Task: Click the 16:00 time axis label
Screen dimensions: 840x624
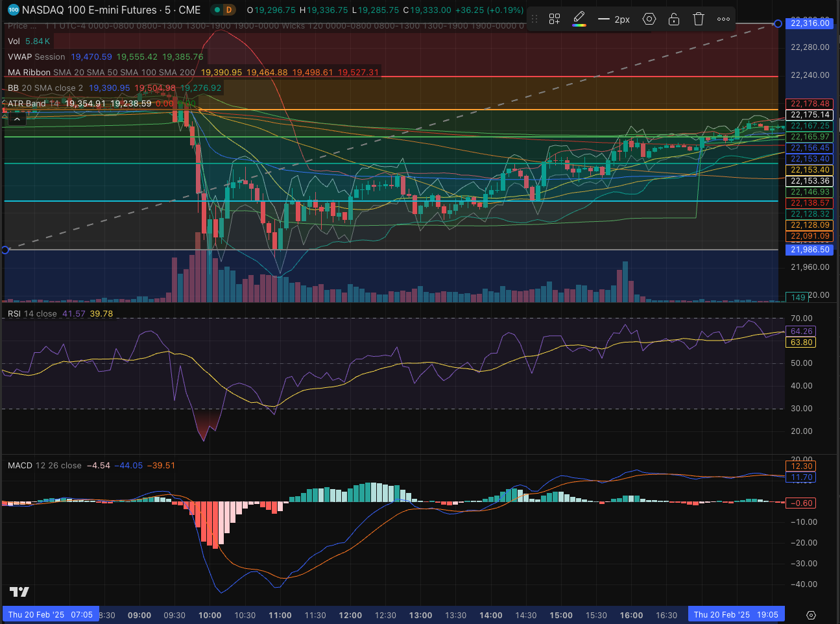Action: pos(631,615)
